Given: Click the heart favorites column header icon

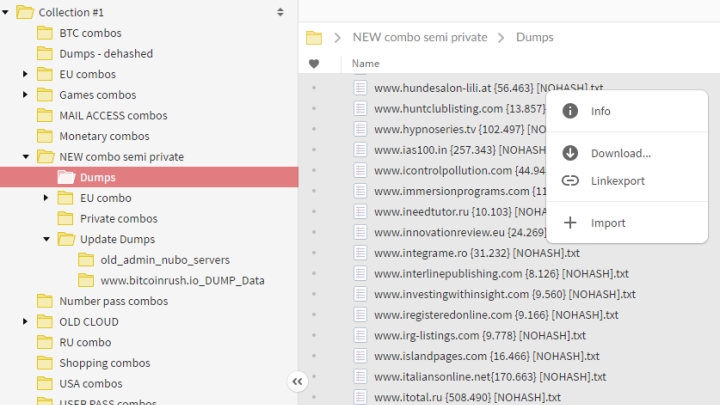Looking at the screenshot, I should pos(314,64).
